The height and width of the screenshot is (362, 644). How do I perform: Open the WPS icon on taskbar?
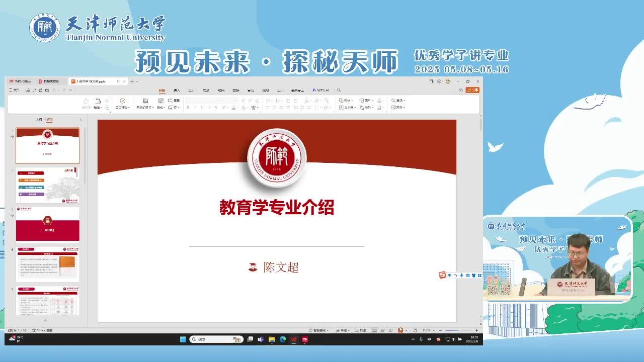tap(293, 339)
